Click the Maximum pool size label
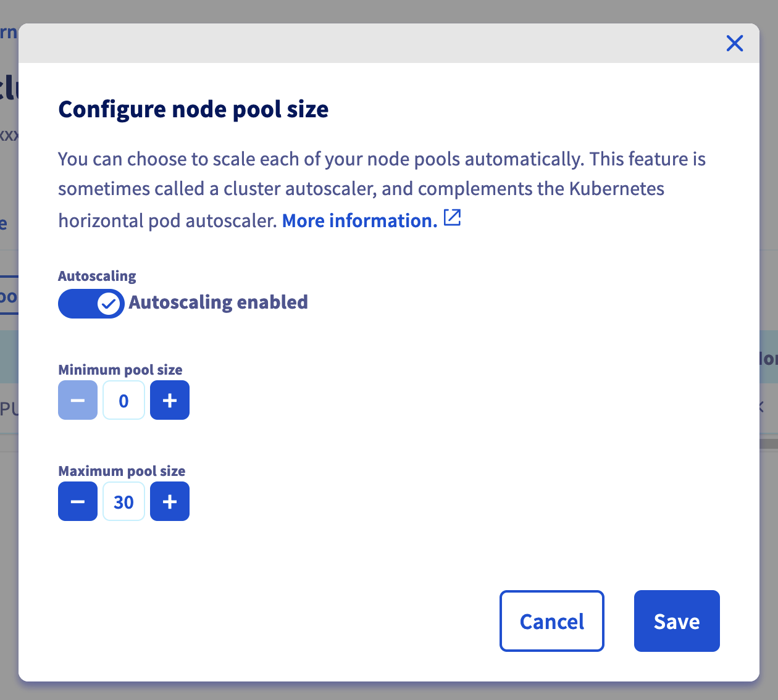The image size is (778, 700). tap(122, 471)
